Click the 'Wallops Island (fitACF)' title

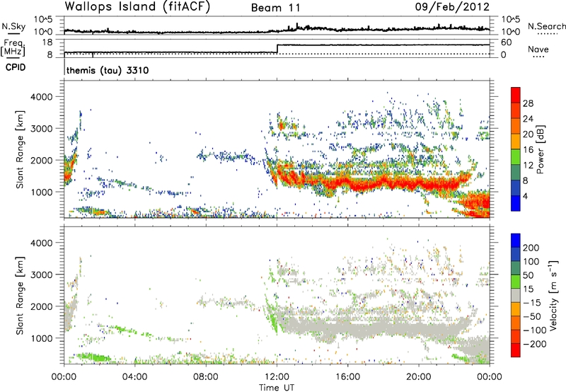point(137,7)
